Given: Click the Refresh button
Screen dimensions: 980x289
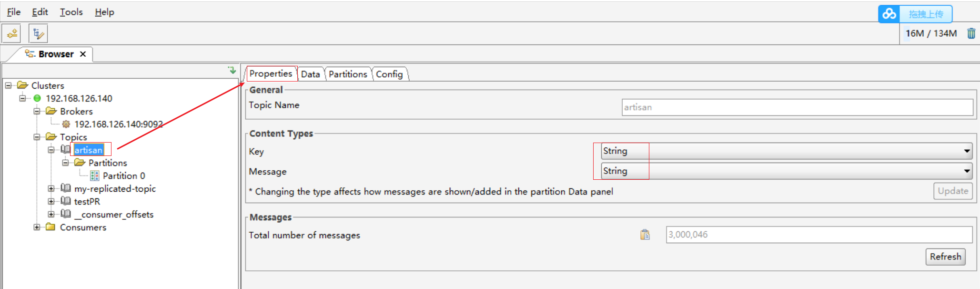Looking at the screenshot, I should pyautogui.click(x=946, y=257).
